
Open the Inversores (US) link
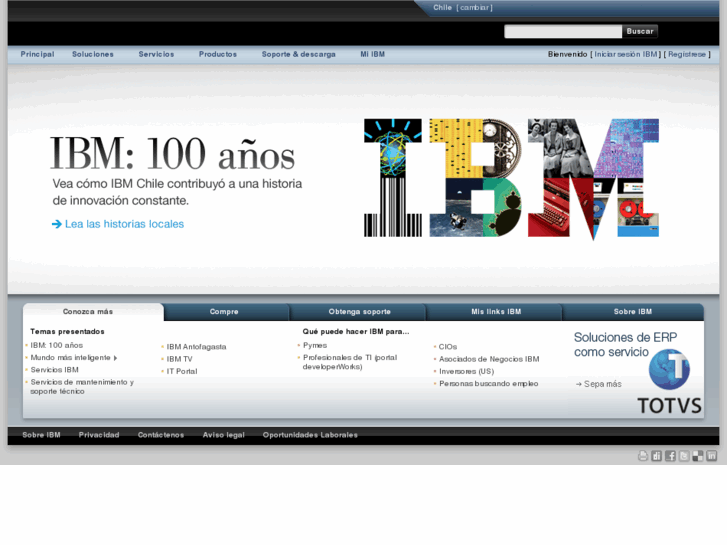[x=466, y=372]
